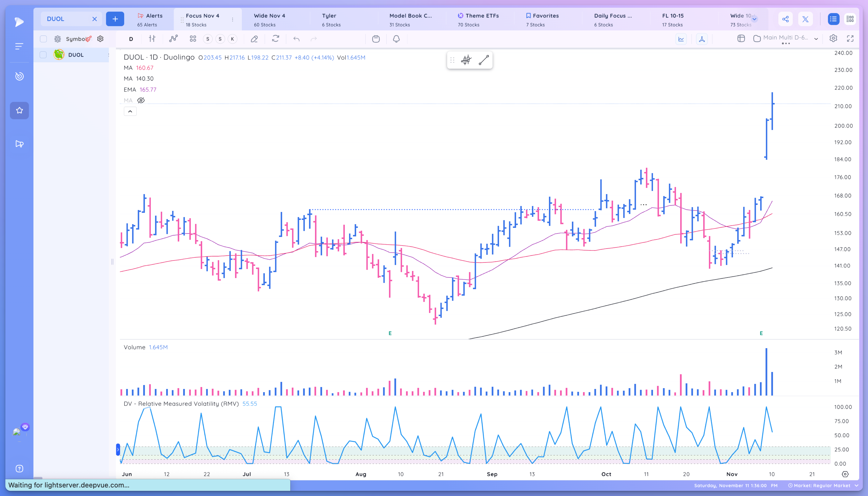The height and width of the screenshot is (496, 868).
Task: Toggle the line chart panel icon
Action: pyautogui.click(x=681, y=39)
